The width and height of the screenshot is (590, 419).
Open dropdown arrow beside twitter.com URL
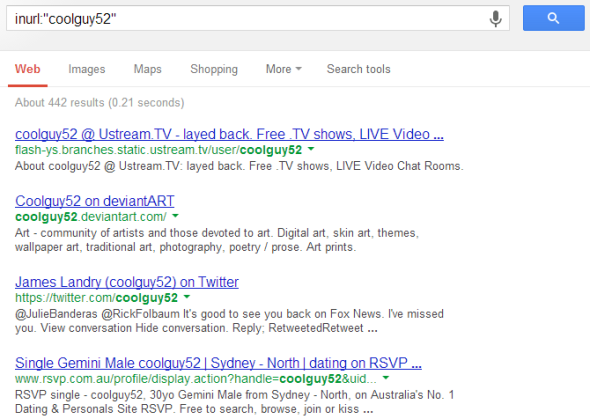point(187,297)
